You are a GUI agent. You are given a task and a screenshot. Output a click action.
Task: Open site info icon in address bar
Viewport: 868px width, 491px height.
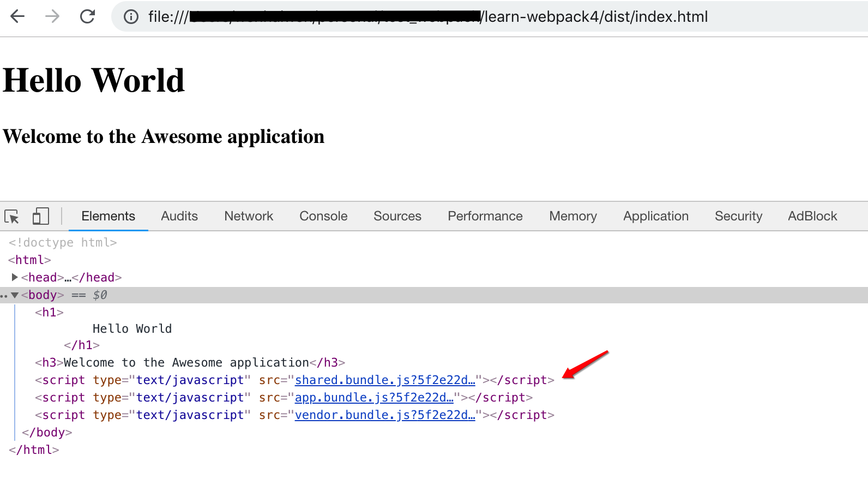click(131, 17)
